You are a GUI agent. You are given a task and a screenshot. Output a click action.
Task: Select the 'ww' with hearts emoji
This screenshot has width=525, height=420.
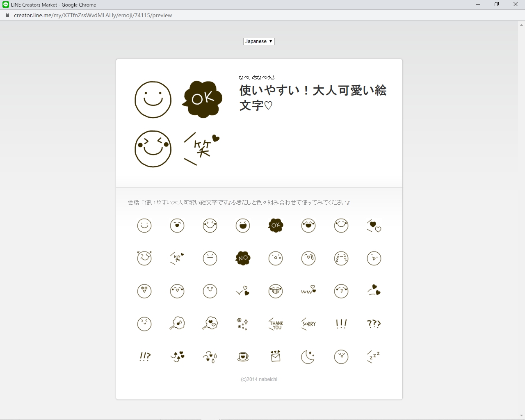[x=308, y=290]
